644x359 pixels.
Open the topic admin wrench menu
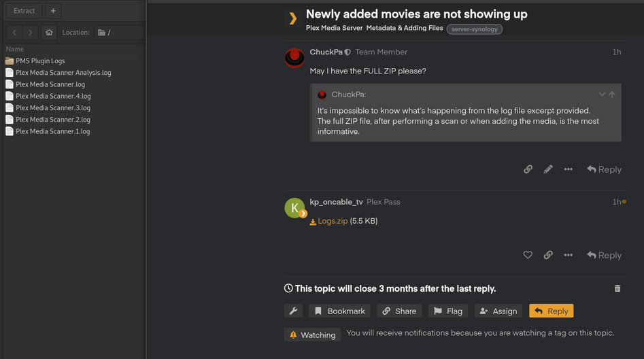click(x=293, y=311)
